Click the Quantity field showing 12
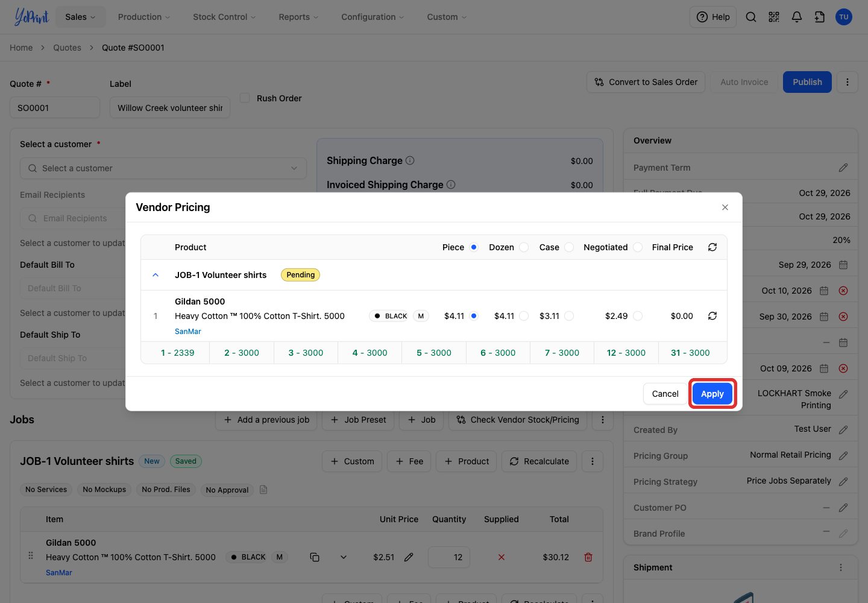The height and width of the screenshot is (603, 868). [x=449, y=557]
